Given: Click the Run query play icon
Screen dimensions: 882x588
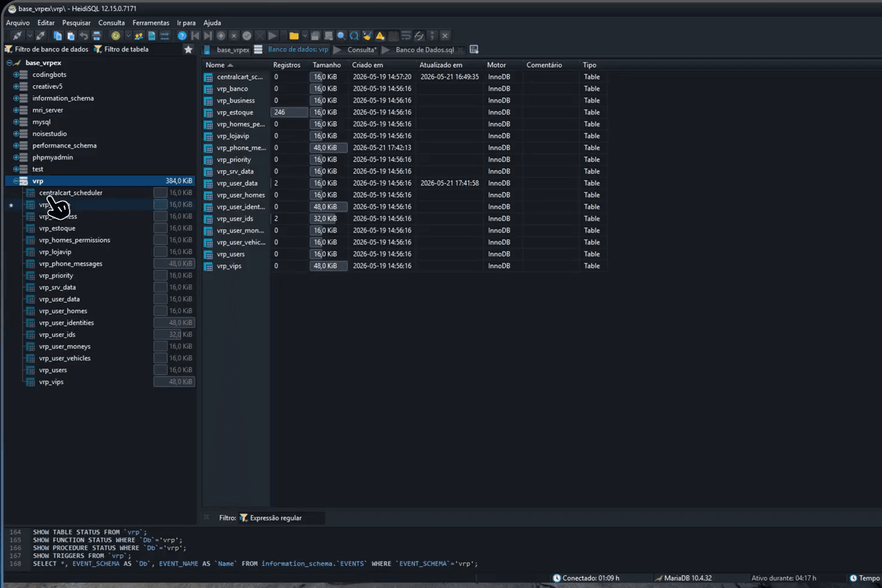Looking at the screenshot, I should (x=273, y=36).
